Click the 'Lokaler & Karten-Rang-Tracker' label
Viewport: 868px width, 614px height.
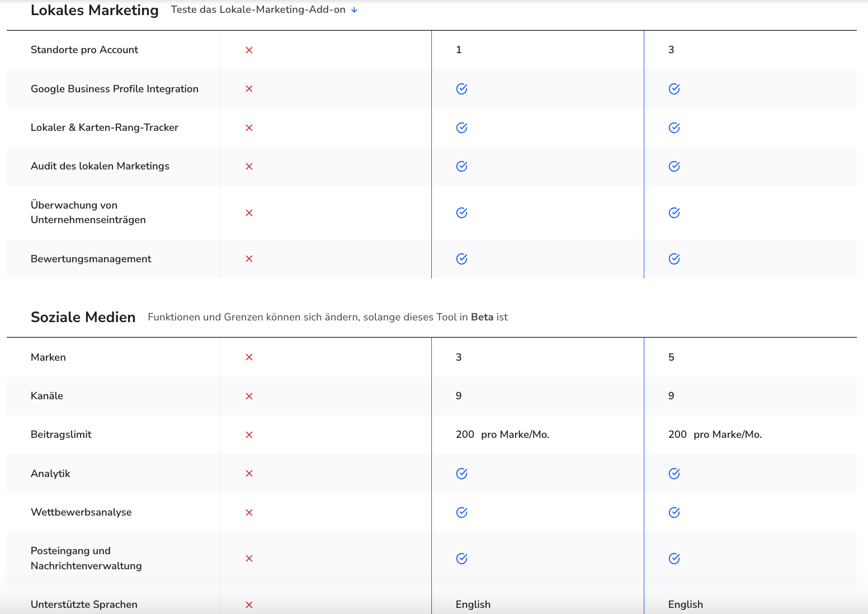(x=105, y=127)
